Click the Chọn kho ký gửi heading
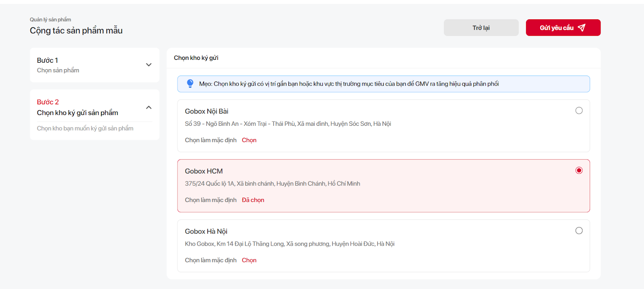Screen dimensions: 644x289 pyautogui.click(x=196, y=58)
